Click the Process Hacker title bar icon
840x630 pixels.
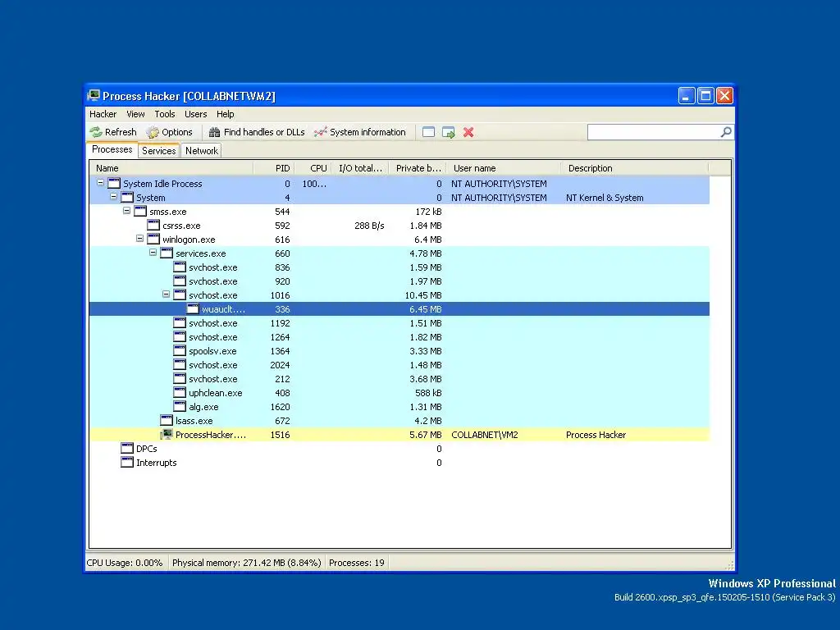tap(94, 95)
